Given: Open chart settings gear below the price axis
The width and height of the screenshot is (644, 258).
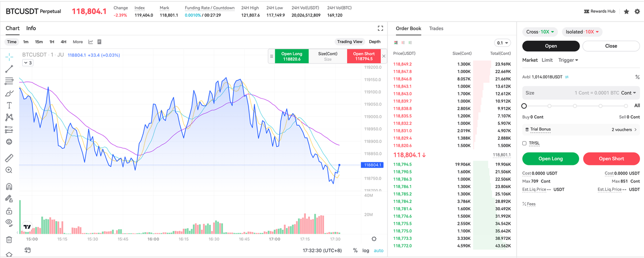Looking at the screenshot, I should (x=374, y=239).
